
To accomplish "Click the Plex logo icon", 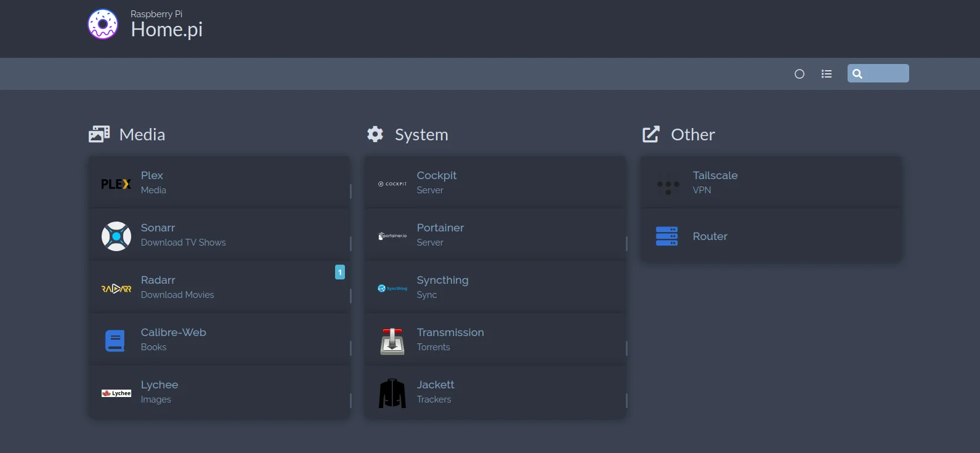I will tap(116, 184).
